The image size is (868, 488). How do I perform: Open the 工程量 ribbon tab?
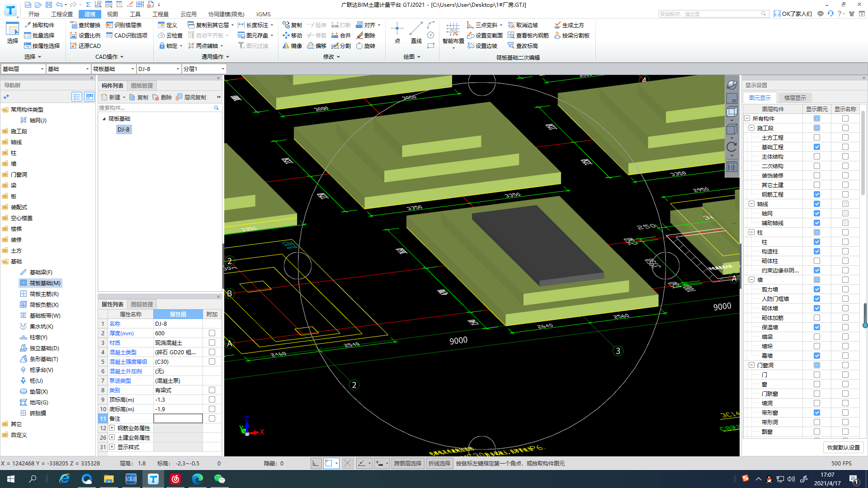point(160,14)
